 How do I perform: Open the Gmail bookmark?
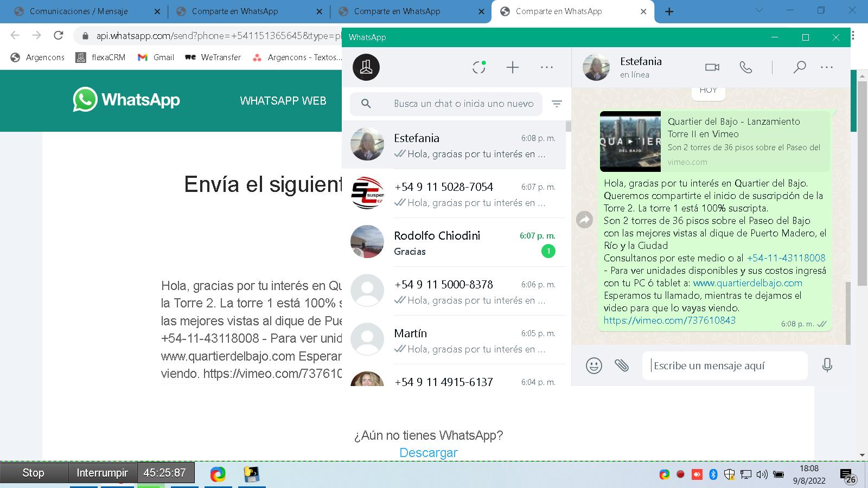pyautogui.click(x=156, y=57)
